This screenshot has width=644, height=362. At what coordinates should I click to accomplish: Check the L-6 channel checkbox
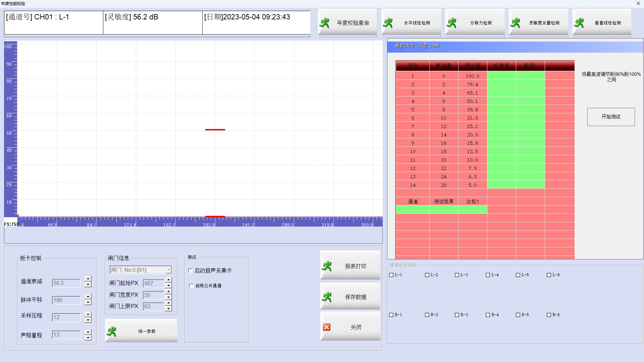[x=549, y=275]
